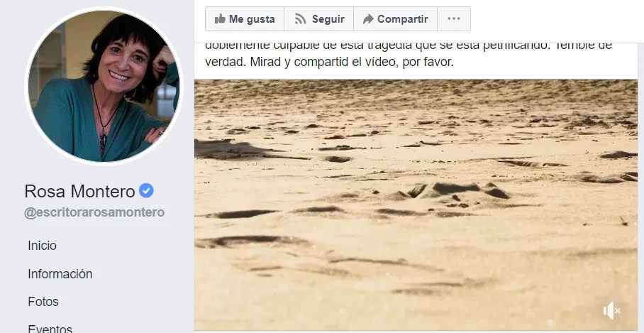The height and width of the screenshot is (333, 644).
Task: Click the Rosa Montero page name
Action: coord(79,191)
